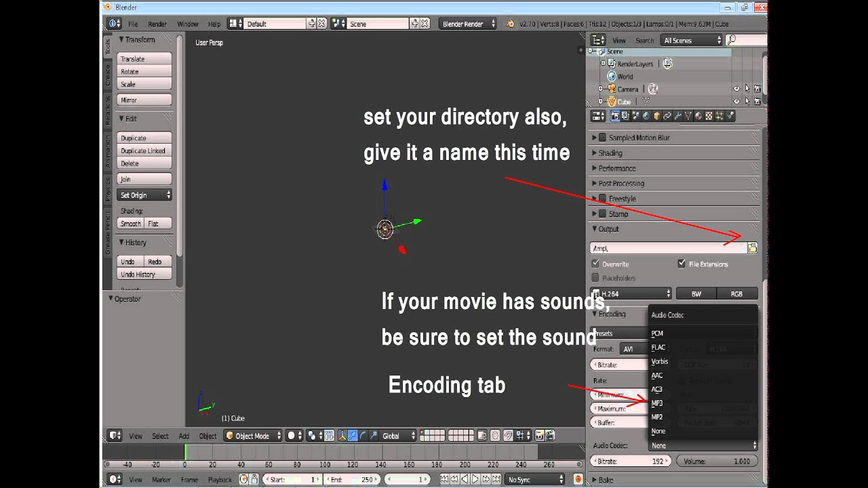This screenshot has height=488, width=868.
Task: Open the Material properties sphere icon
Action: click(x=698, y=116)
